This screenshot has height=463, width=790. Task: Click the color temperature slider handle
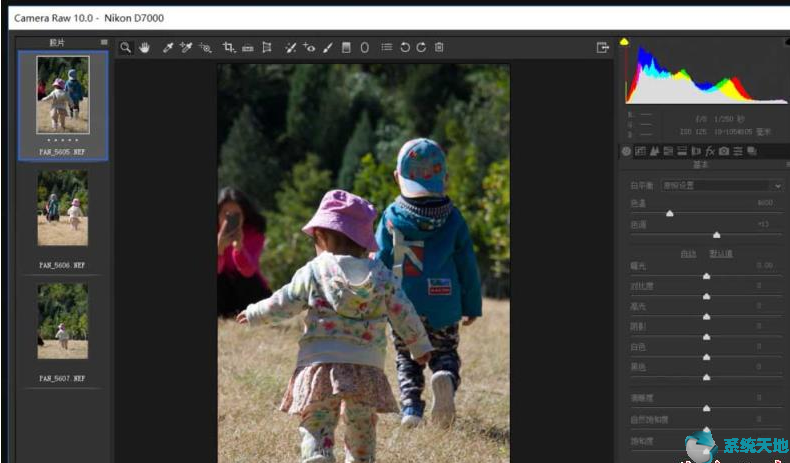669,214
